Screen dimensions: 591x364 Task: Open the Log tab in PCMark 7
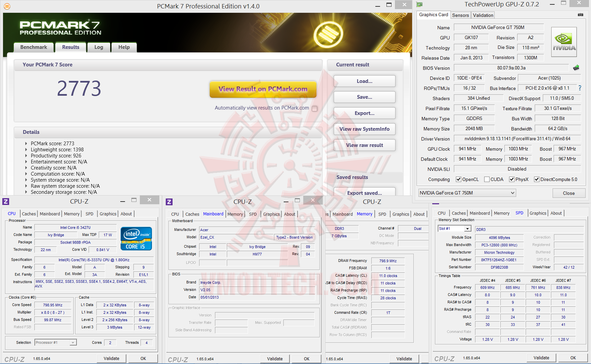coord(99,47)
